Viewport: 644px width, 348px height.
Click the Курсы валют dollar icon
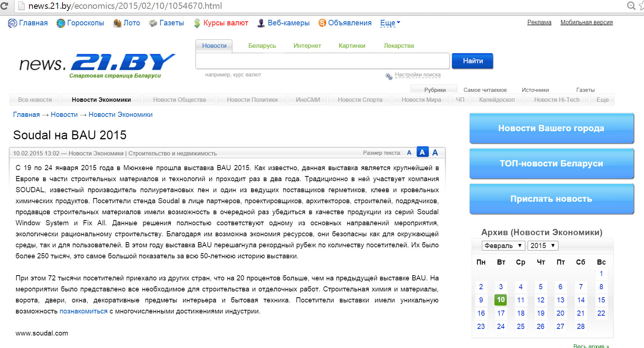coord(197,23)
